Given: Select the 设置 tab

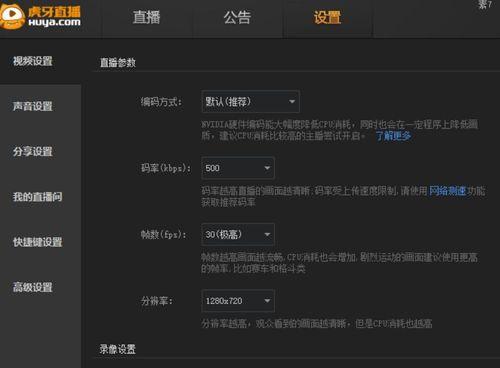Looking at the screenshot, I should pos(327,17).
